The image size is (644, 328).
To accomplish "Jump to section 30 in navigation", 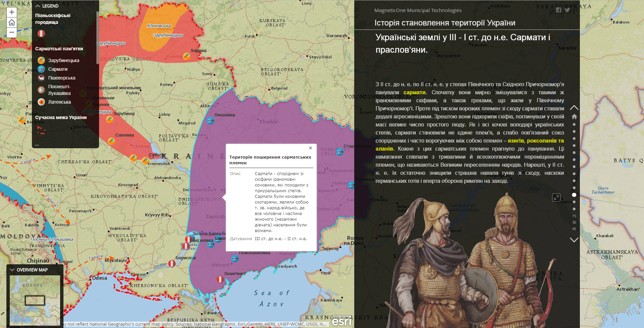I will [574, 222].
